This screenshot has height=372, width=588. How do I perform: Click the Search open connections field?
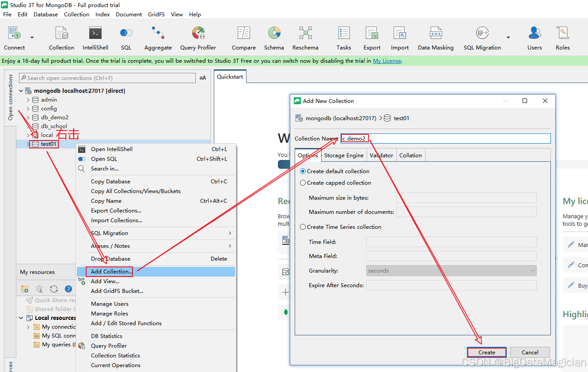pos(107,78)
